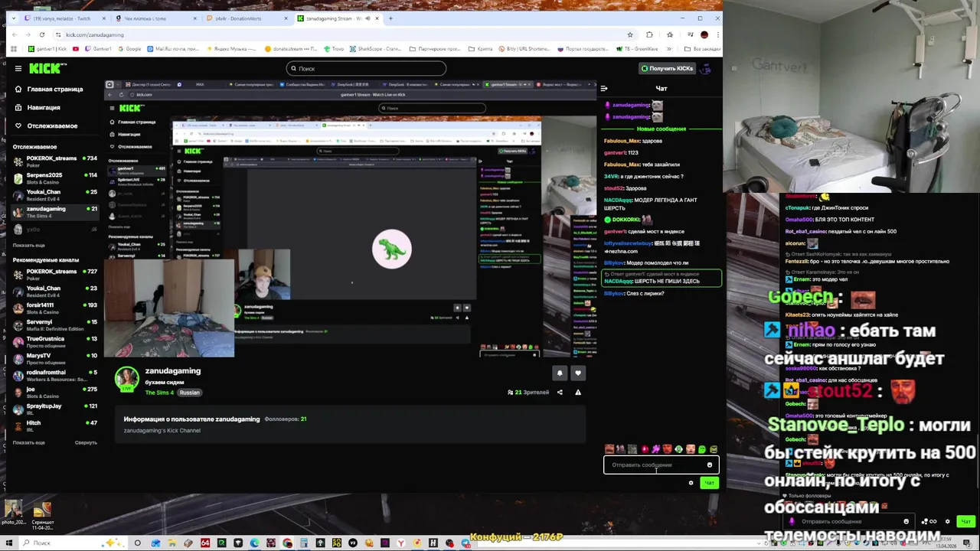Open recommended channel Hitch
980x551 pixels.
pyautogui.click(x=55, y=425)
